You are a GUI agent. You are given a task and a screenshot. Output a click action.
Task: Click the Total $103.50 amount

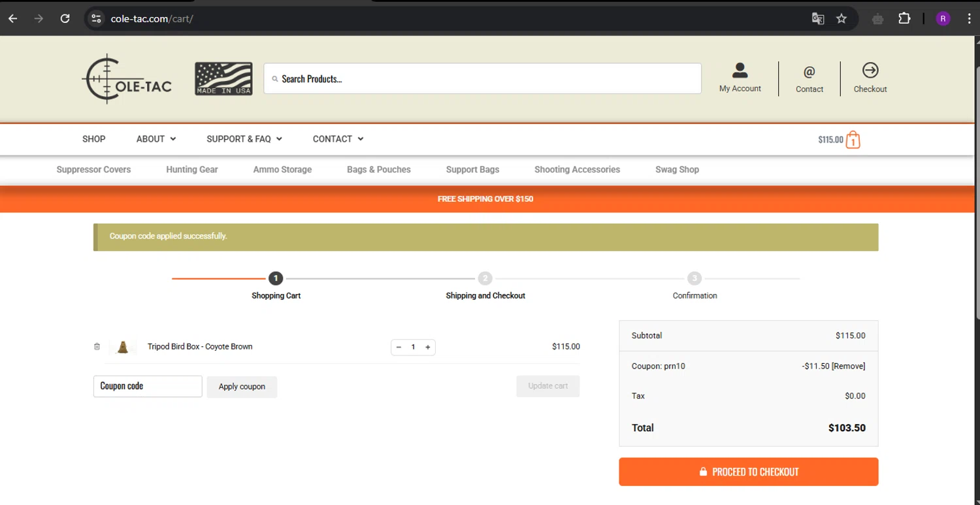tap(847, 428)
